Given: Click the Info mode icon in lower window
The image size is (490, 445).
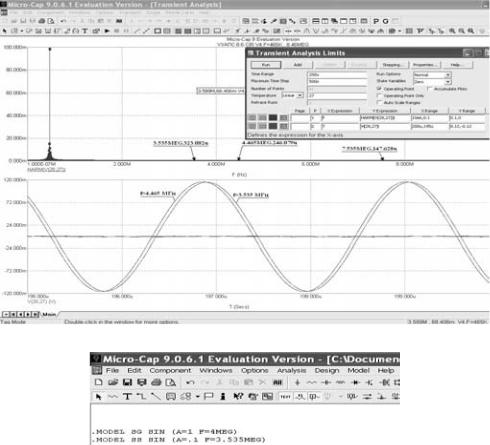Looking at the screenshot, I should pos(223,396).
